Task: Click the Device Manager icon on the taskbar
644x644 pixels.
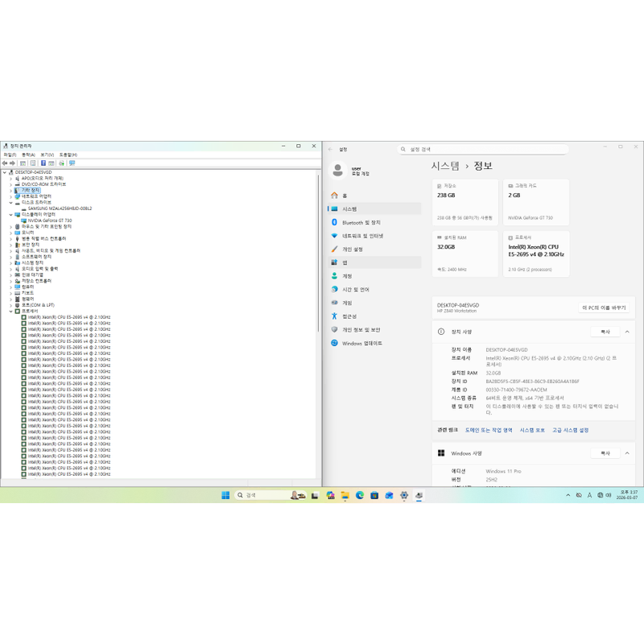Action: [419, 495]
